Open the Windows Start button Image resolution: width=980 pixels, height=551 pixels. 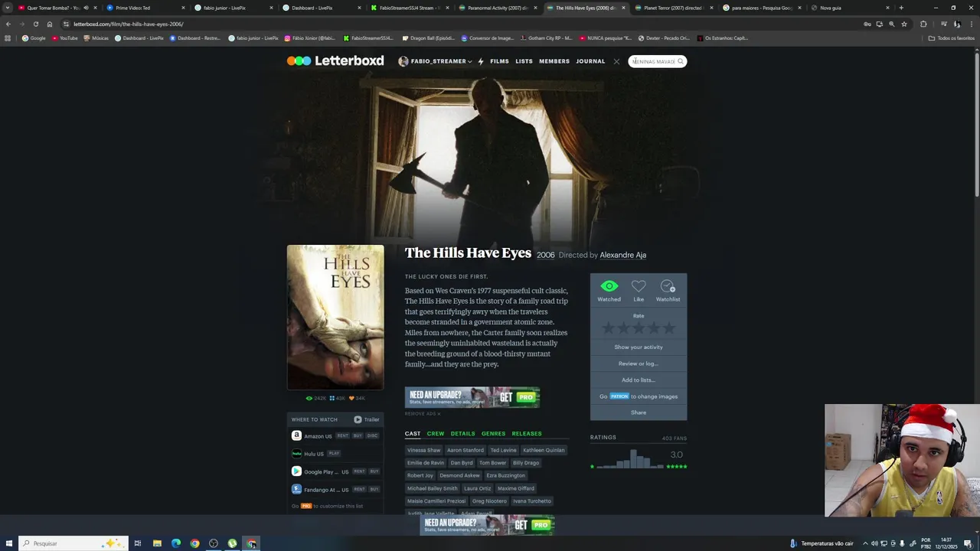tap(8, 543)
